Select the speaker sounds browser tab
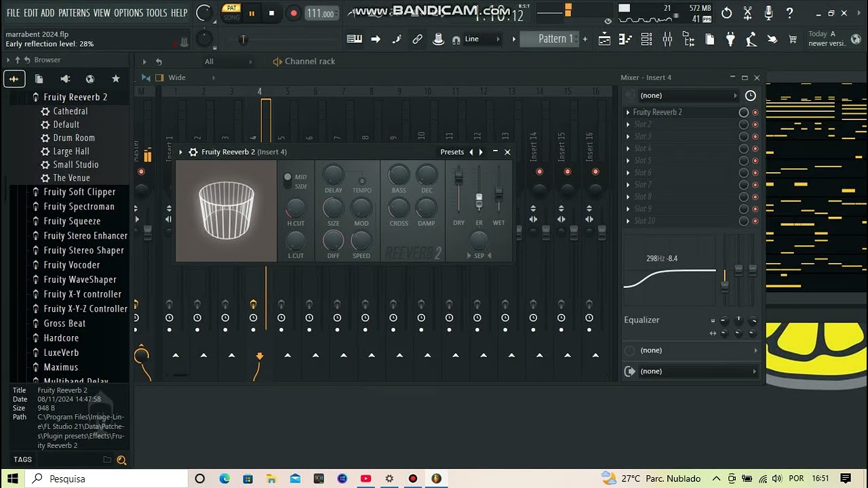Screen dimensions: 868x488 pos(65,79)
